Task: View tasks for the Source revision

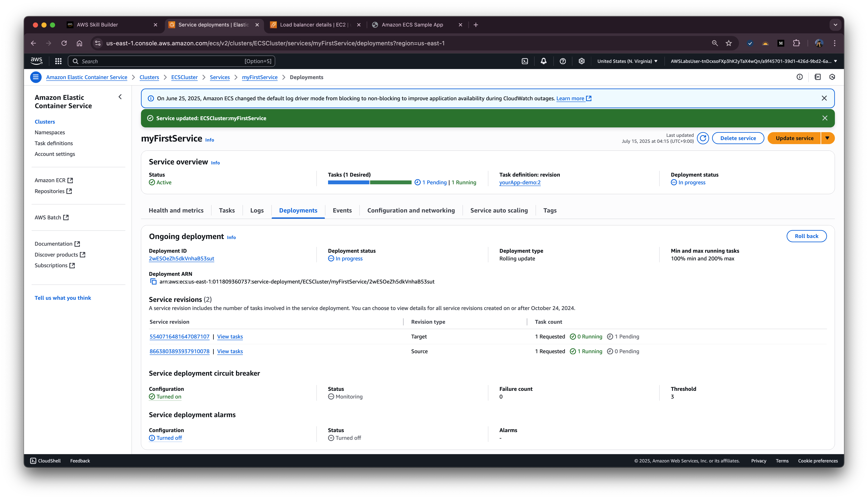Action: [230, 351]
